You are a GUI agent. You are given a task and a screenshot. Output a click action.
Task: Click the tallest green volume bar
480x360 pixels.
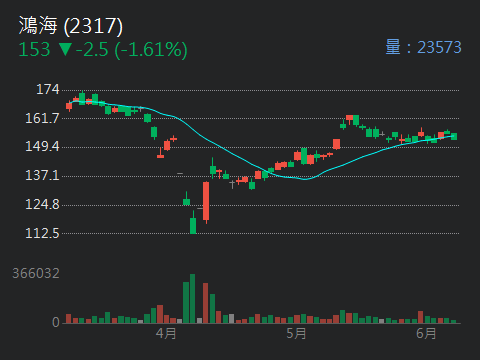point(192,299)
